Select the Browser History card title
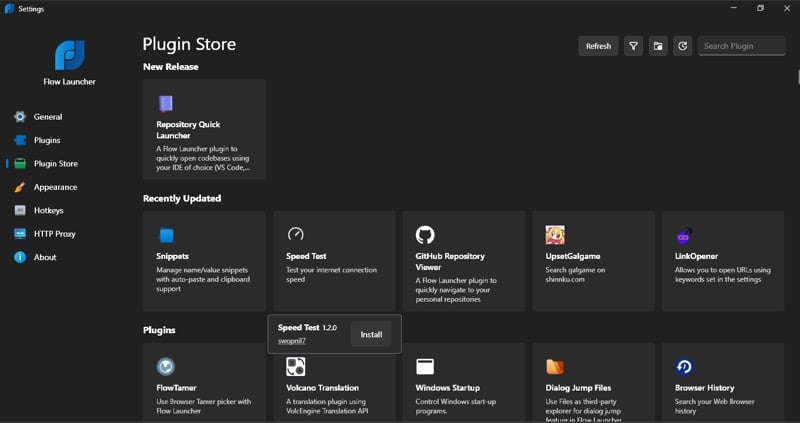 point(705,388)
